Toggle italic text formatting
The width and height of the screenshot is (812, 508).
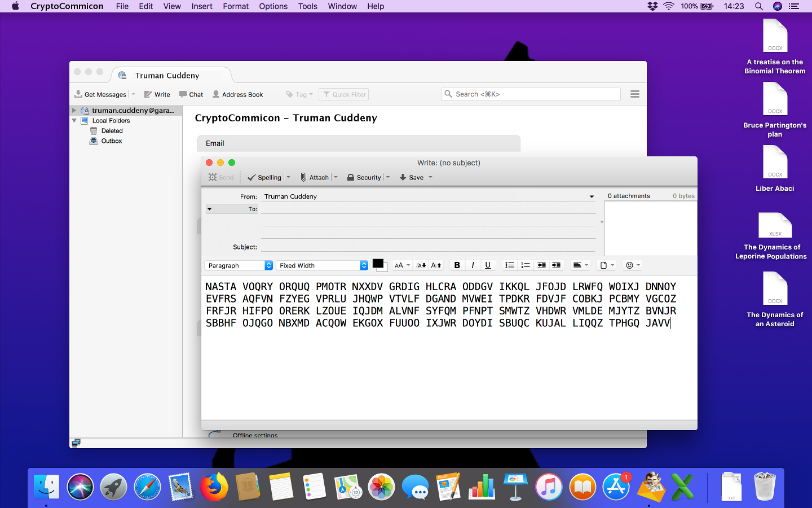pyautogui.click(x=473, y=265)
